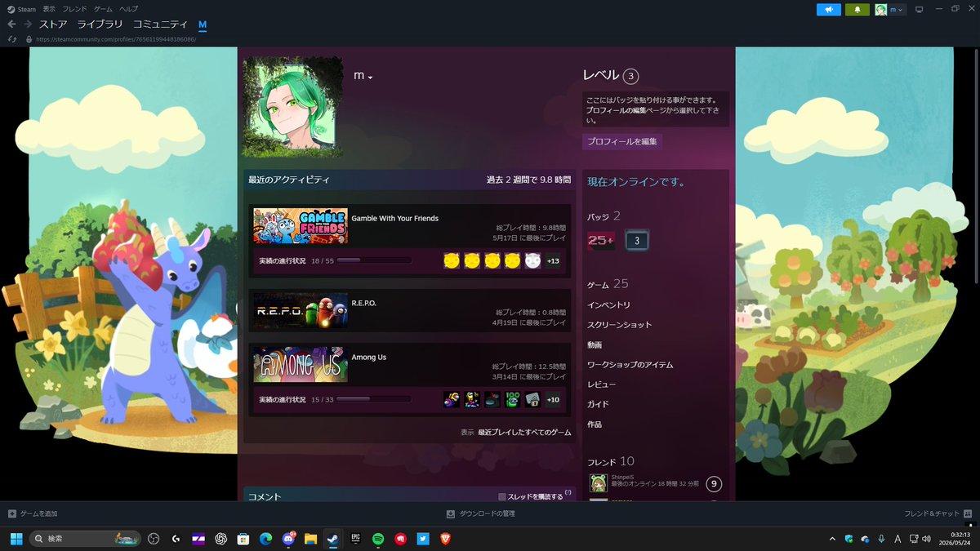980x551 pixels.
Task: Open the バッジ link
Action: pyautogui.click(x=604, y=216)
